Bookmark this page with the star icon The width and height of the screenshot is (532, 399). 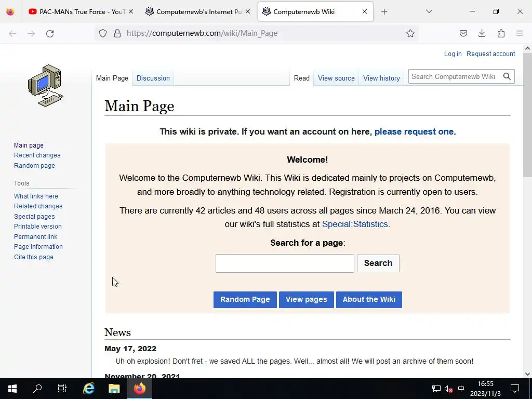410,33
